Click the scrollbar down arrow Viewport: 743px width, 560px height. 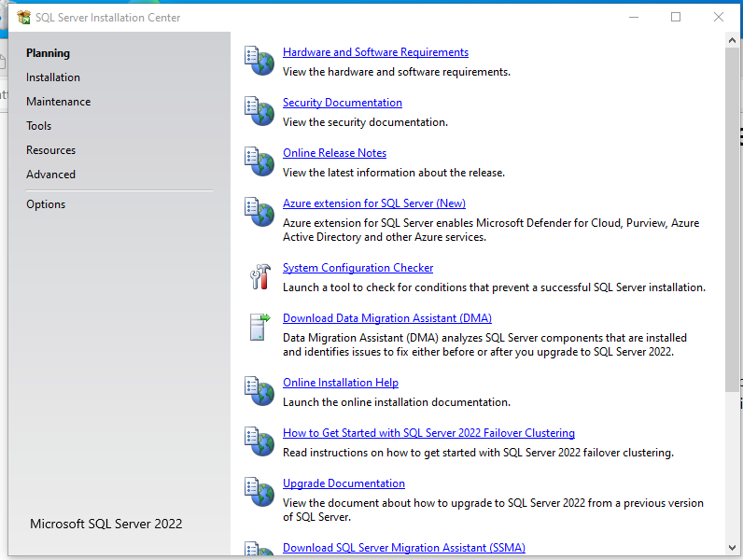pos(733,547)
